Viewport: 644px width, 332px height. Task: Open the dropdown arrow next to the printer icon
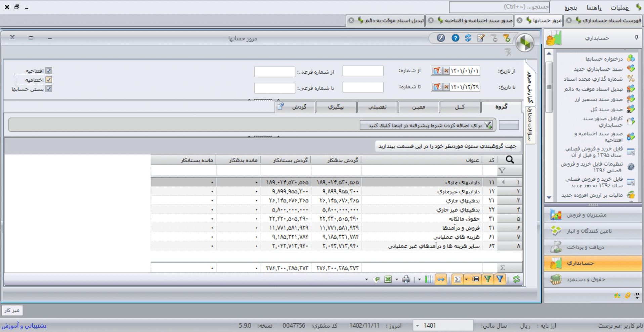pyautogui.click(x=397, y=279)
